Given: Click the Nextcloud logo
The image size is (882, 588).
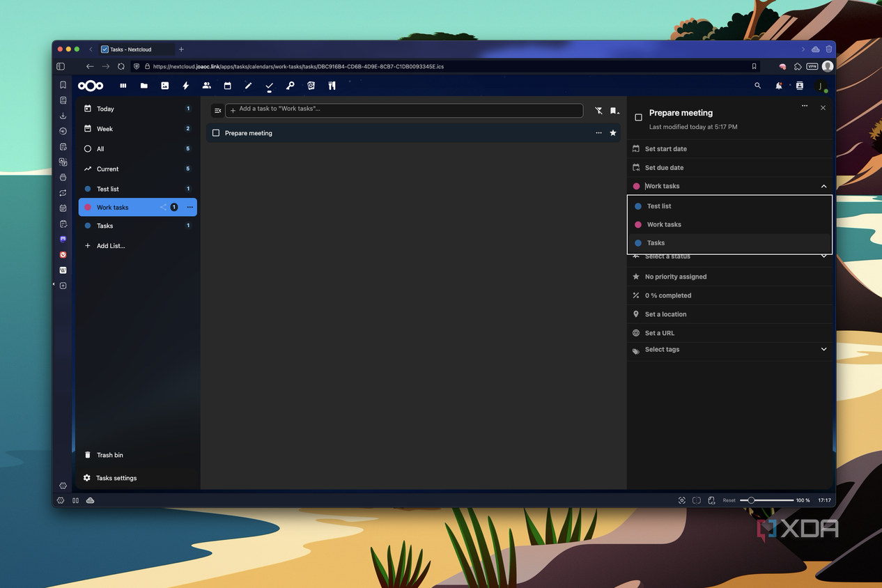Looking at the screenshot, I should pyautogui.click(x=91, y=86).
